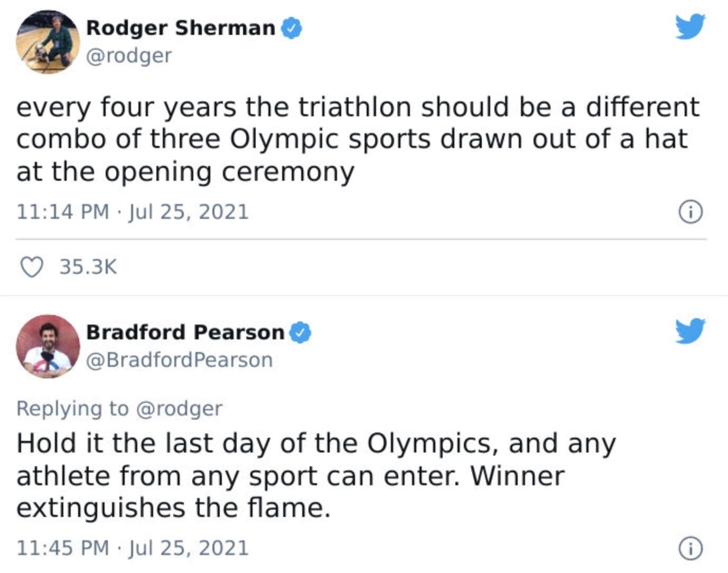The height and width of the screenshot is (573, 728).
Task: Click the verified badge beside Bradford Pearson
Action: [x=300, y=332]
